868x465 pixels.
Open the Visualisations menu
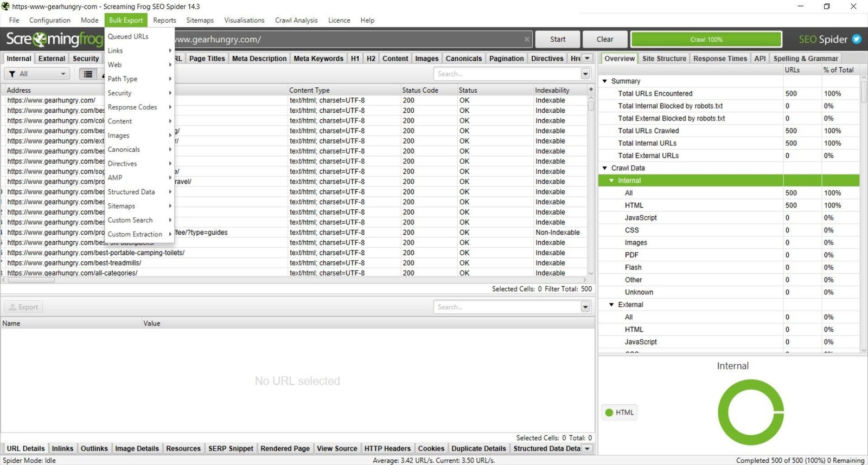pyautogui.click(x=244, y=20)
